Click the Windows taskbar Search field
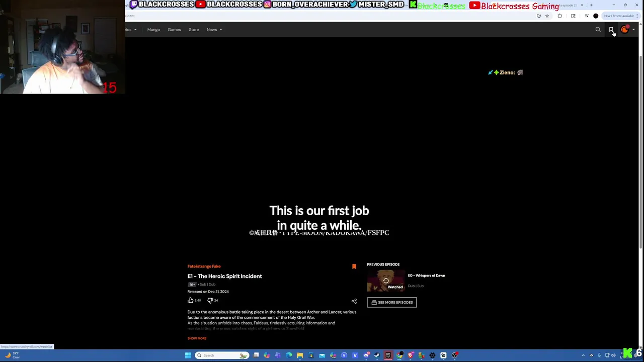This screenshot has width=644, height=362. (x=222, y=355)
